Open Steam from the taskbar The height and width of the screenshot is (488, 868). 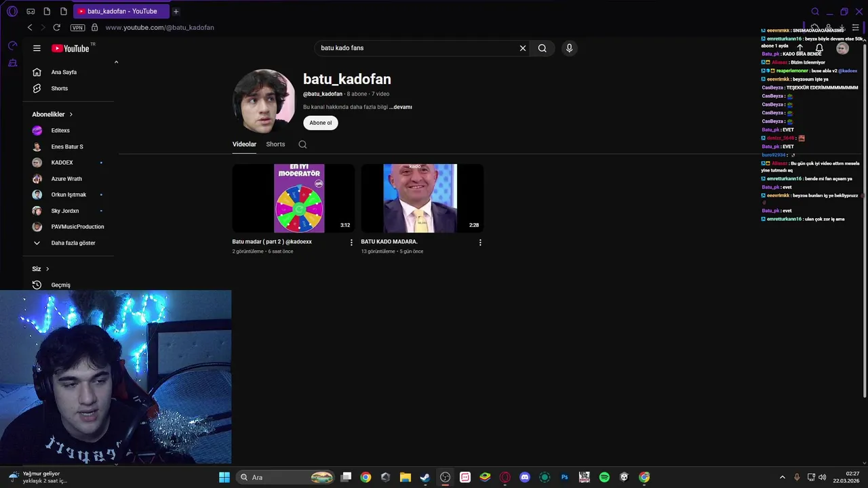425,477
